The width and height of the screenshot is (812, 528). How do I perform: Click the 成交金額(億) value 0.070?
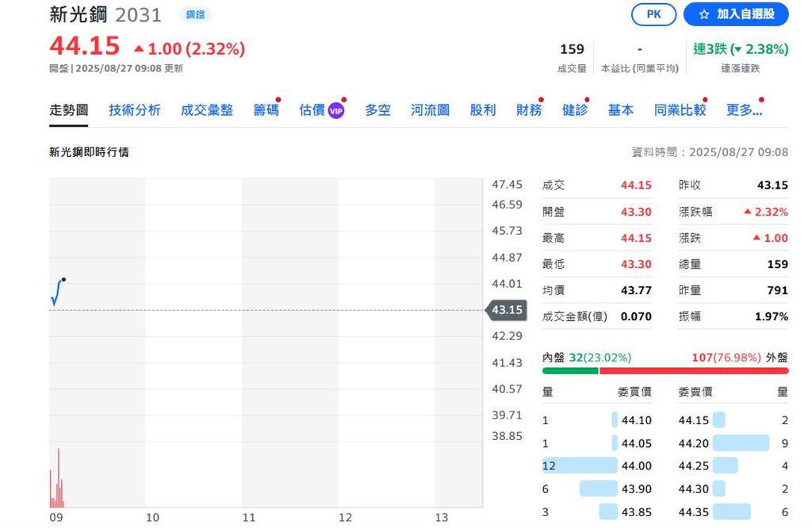click(x=636, y=317)
